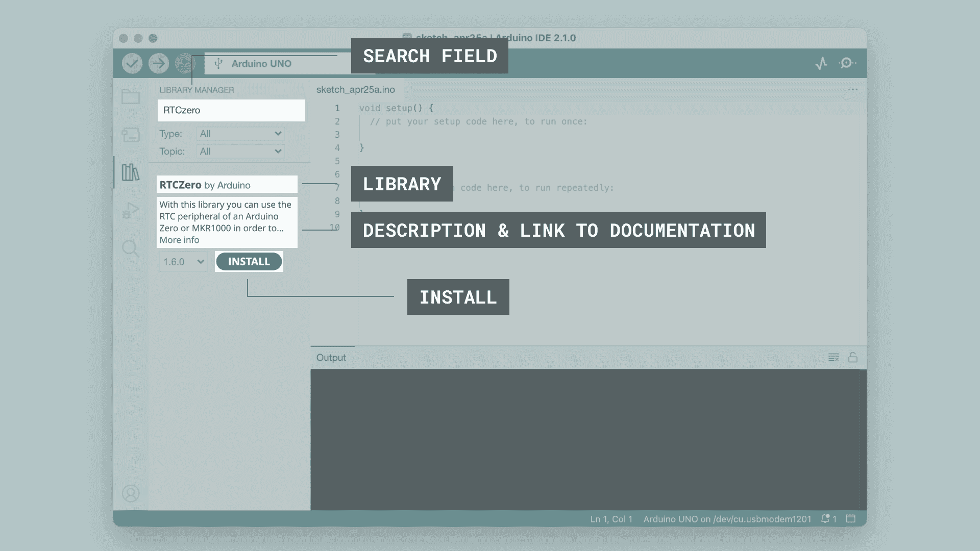The image size is (980, 551).
Task: Toggle the output lock icon
Action: point(853,358)
